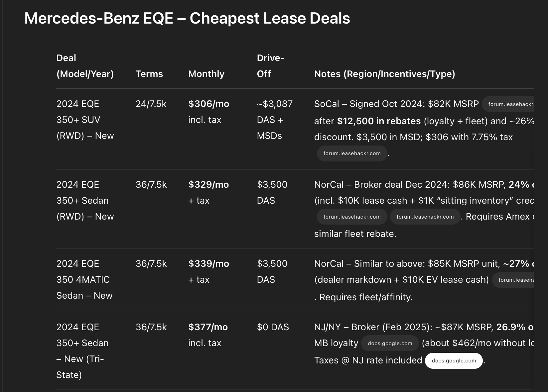Click the $339/mo monthly price
548x392 pixels.
(209, 263)
